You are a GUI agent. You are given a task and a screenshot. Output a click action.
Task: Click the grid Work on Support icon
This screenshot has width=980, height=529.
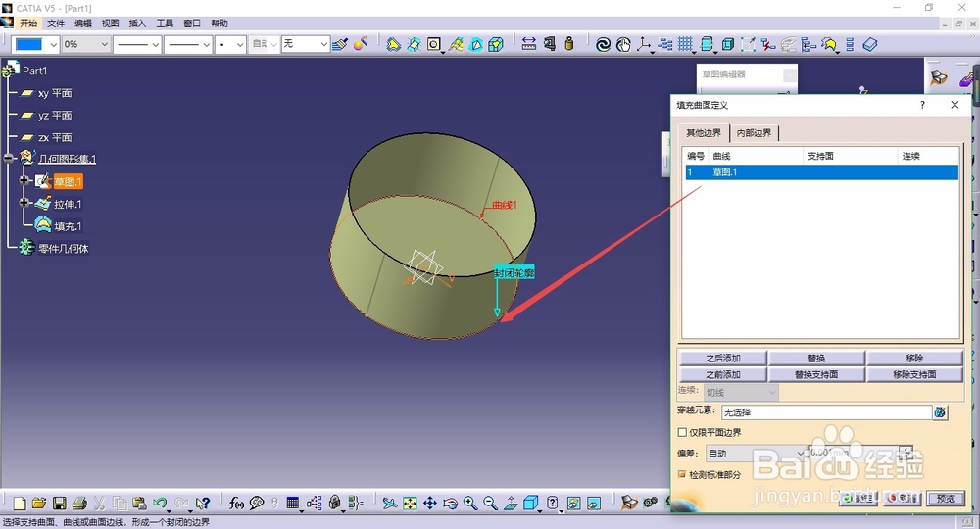686,44
